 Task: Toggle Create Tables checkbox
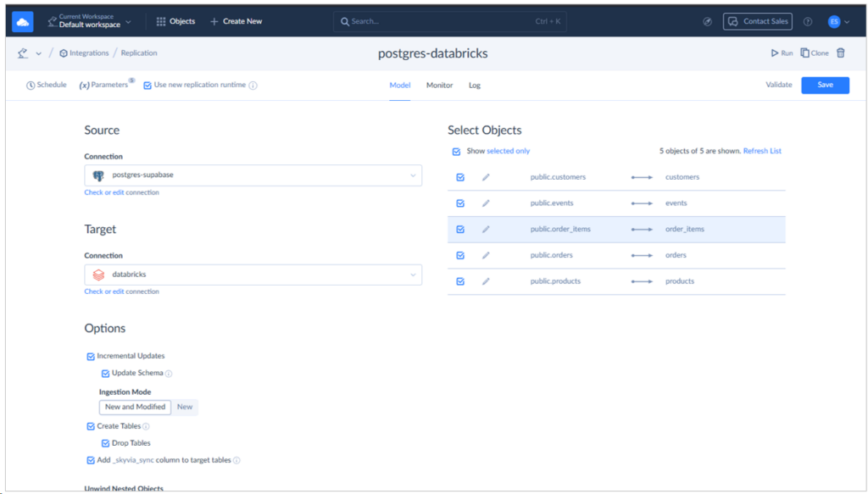click(91, 426)
